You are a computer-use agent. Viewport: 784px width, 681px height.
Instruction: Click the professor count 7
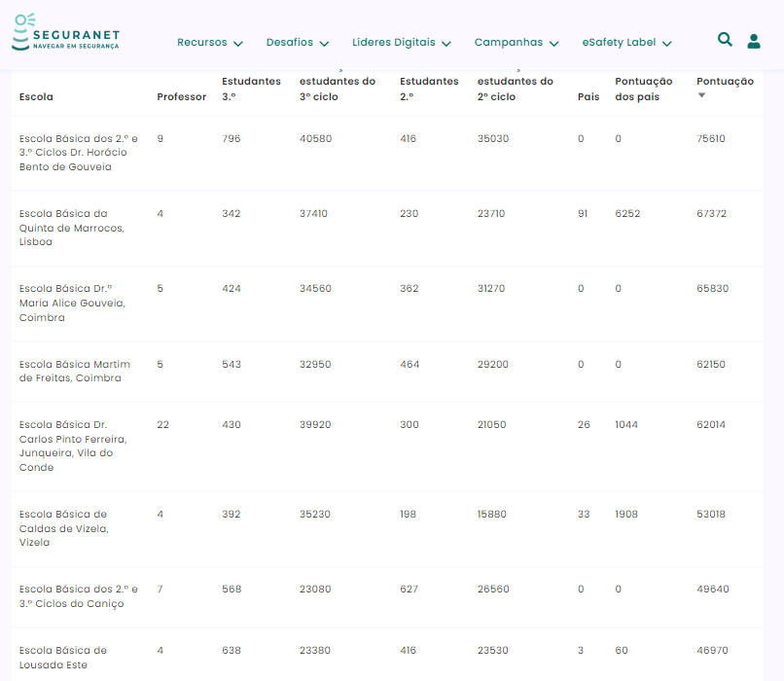click(160, 589)
